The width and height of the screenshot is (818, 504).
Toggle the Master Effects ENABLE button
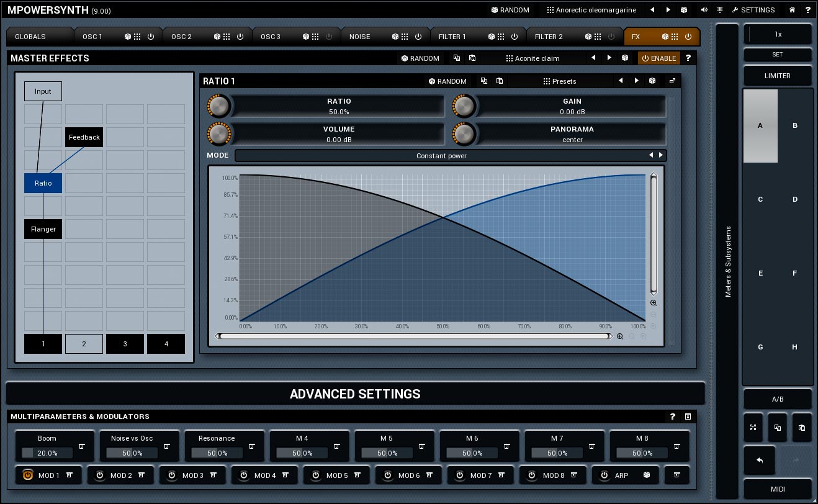click(x=658, y=58)
